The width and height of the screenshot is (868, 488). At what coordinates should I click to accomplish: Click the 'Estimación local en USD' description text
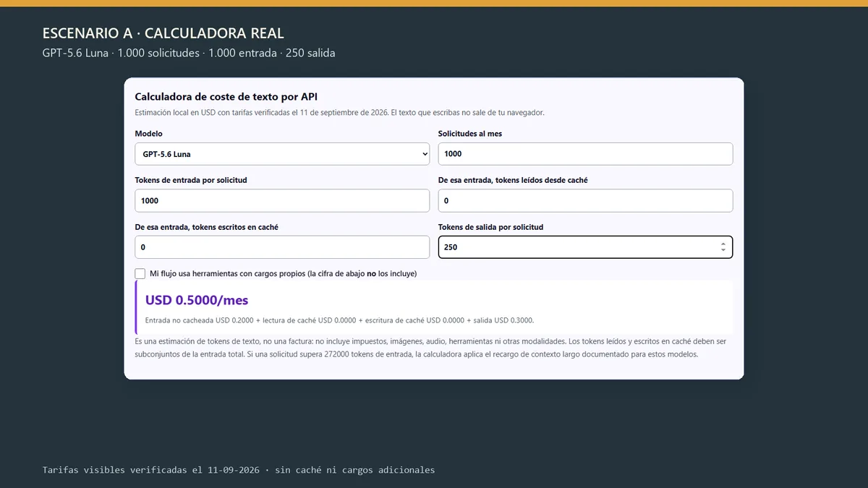coord(339,112)
